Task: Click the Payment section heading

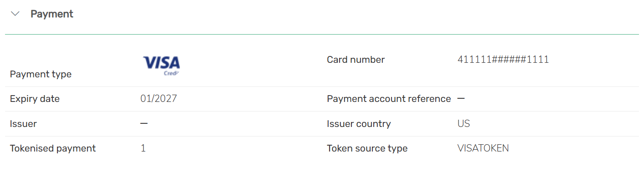Action: click(x=52, y=14)
